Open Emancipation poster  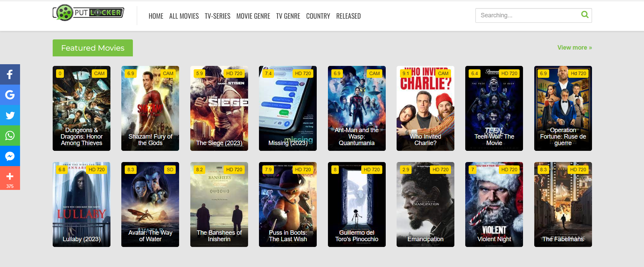point(425,204)
